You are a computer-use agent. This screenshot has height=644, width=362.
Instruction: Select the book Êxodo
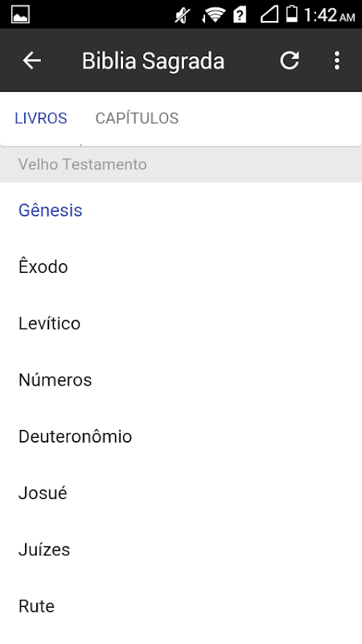pyautogui.click(x=181, y=267)
